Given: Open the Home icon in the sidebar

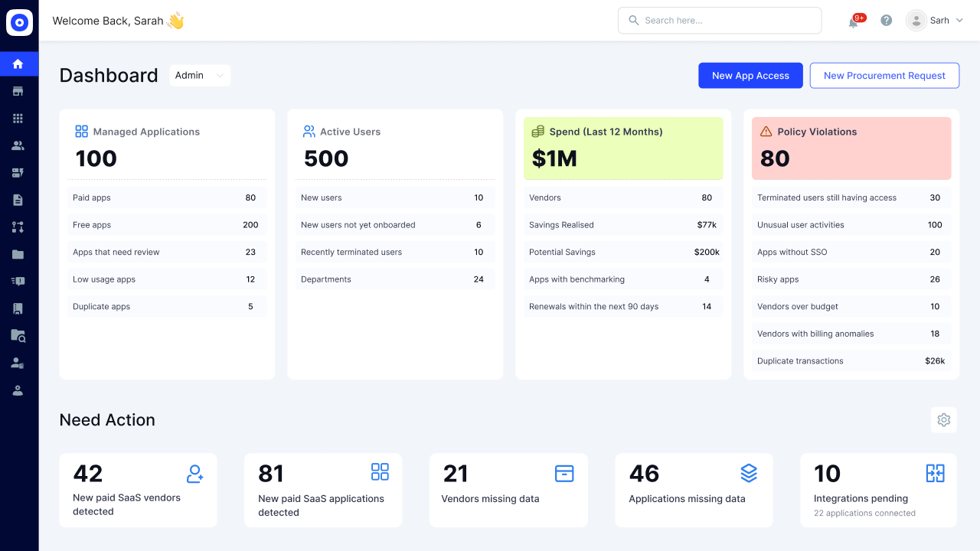Looking at the screenshot, I should click(19, 64).
